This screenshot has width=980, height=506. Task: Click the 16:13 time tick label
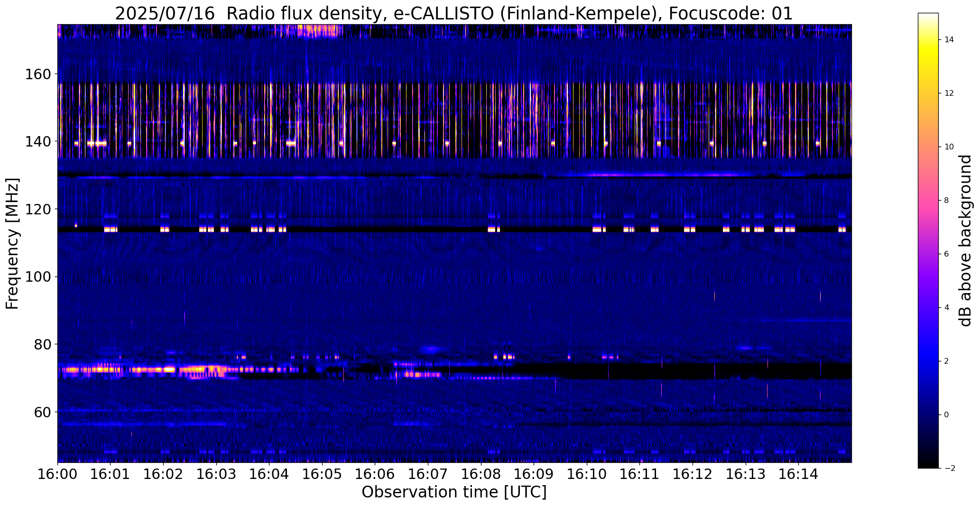(x=746, y=474)
